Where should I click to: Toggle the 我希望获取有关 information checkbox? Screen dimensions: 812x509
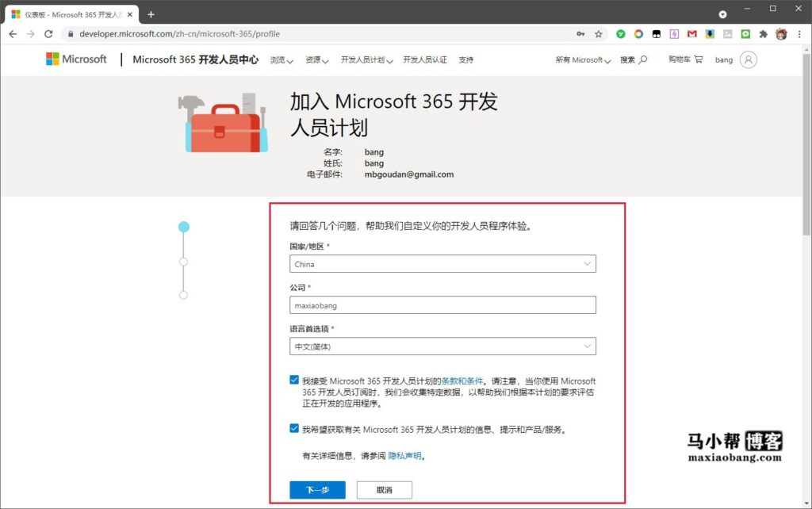pyautogui.click(x=294, y=429)
